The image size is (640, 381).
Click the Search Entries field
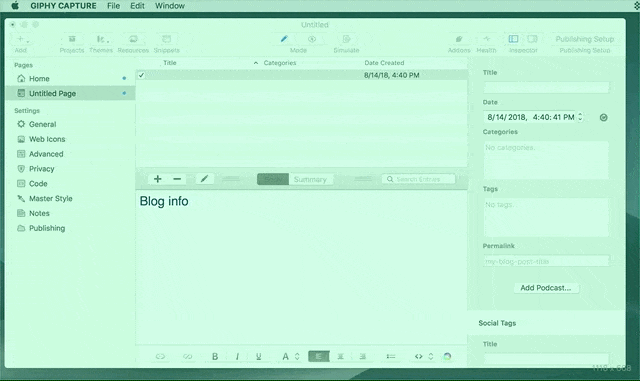tap(418, 179)
